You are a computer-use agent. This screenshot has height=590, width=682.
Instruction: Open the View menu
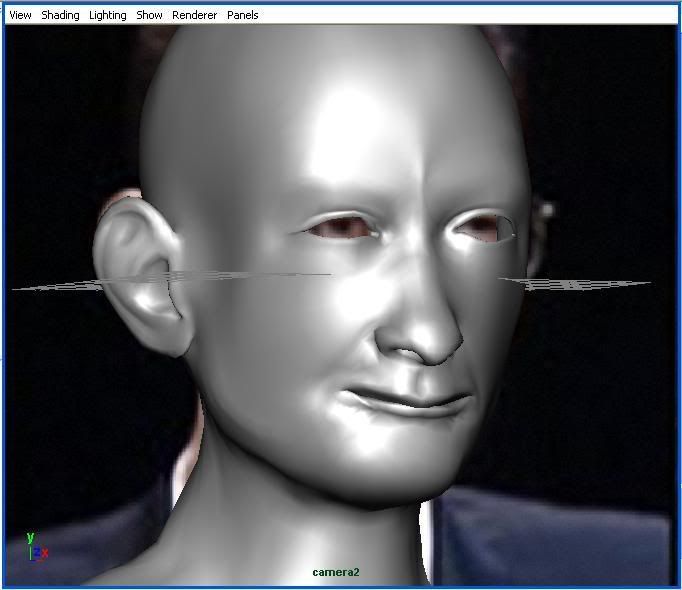[x=20, y=15]
